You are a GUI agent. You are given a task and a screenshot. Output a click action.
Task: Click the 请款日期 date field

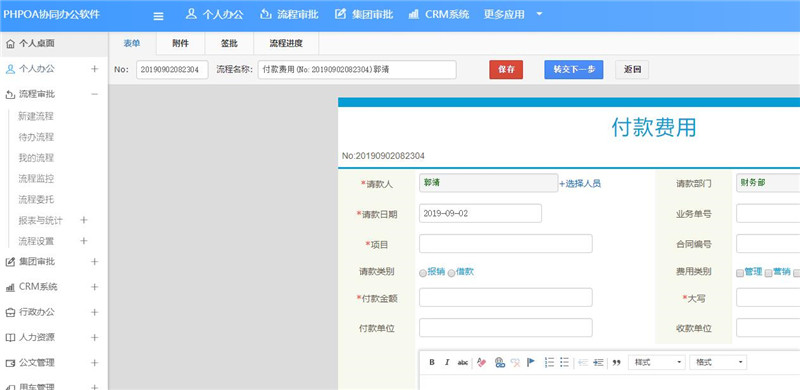point(480,213)
